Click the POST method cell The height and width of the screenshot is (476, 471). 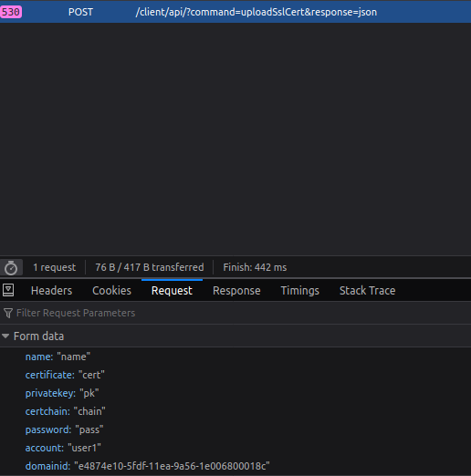click(80, 12)
